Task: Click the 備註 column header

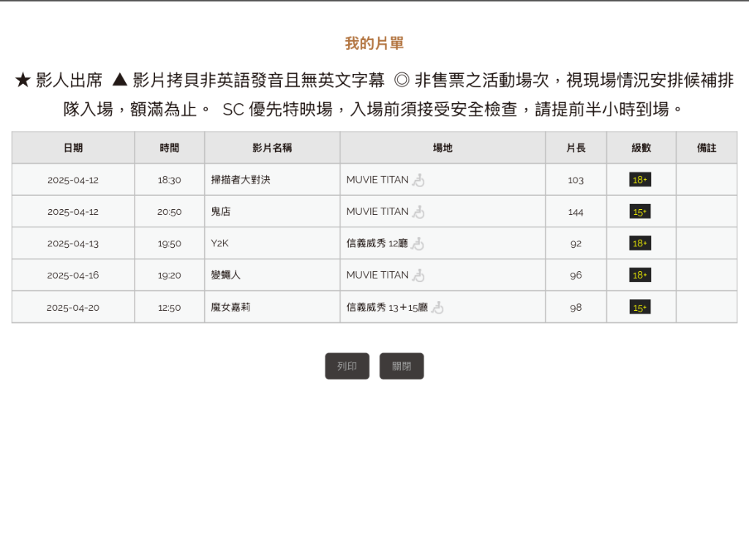Action: pos(707,148)
